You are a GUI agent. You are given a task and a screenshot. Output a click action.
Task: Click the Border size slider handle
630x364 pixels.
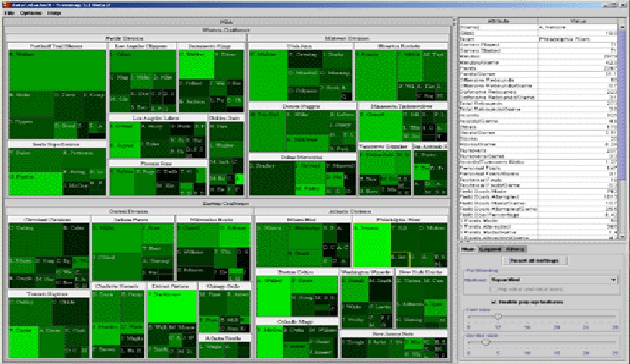[486, 342]
